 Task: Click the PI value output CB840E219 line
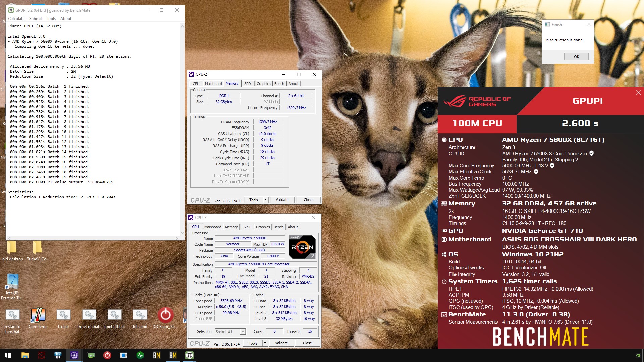(x=61, y=182)
